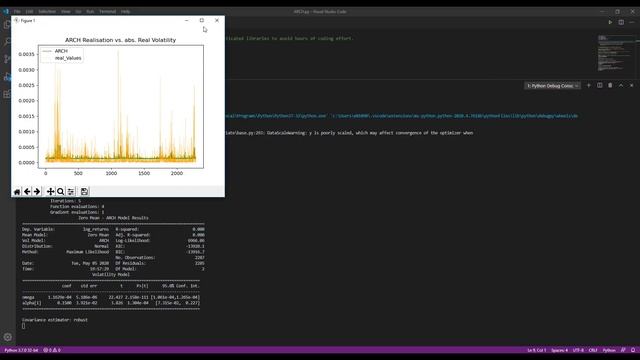Image resolution: width=640 pixels, height=360 pixels.
Task: Change file encoding UTF-8
Action: (x=578, y=350)
